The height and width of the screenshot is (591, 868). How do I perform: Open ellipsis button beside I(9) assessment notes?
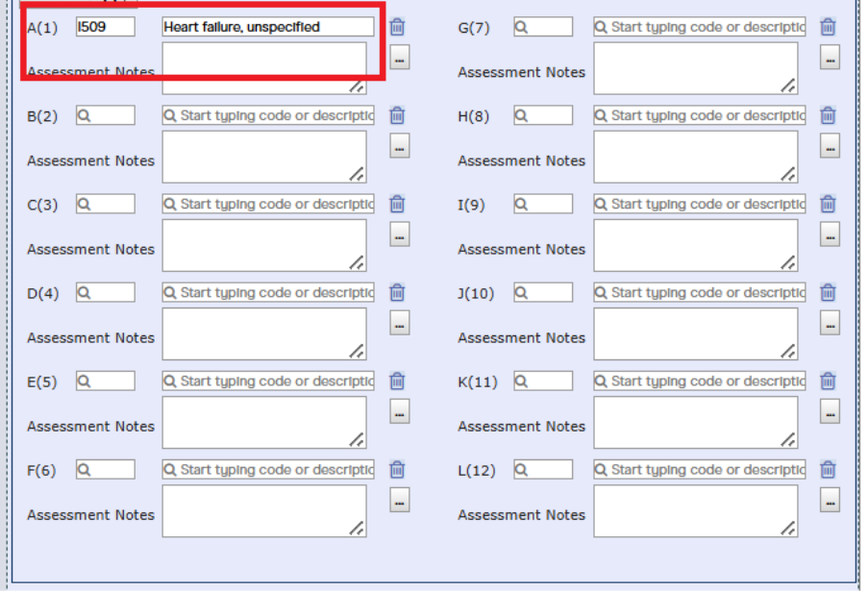830,234
